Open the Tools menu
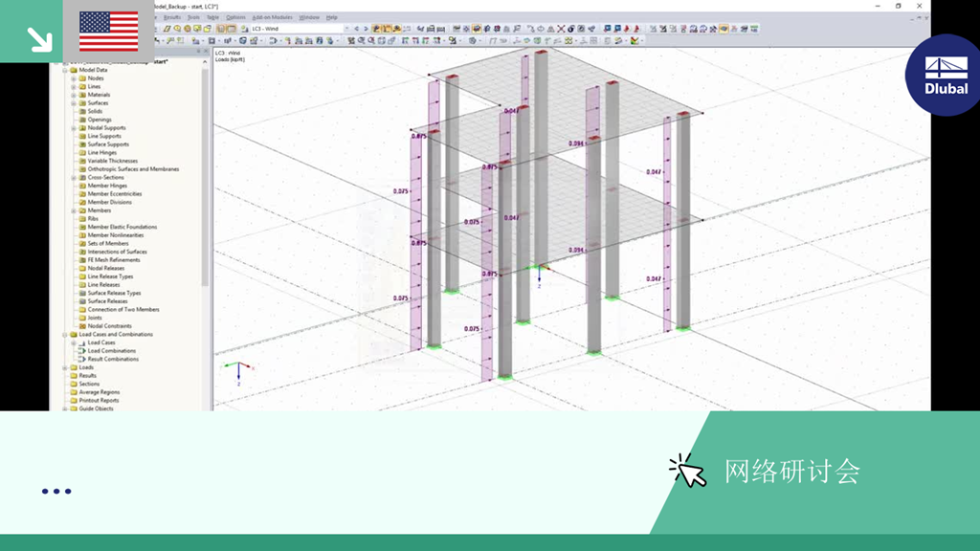980x551 pixels. coord(193,17)
